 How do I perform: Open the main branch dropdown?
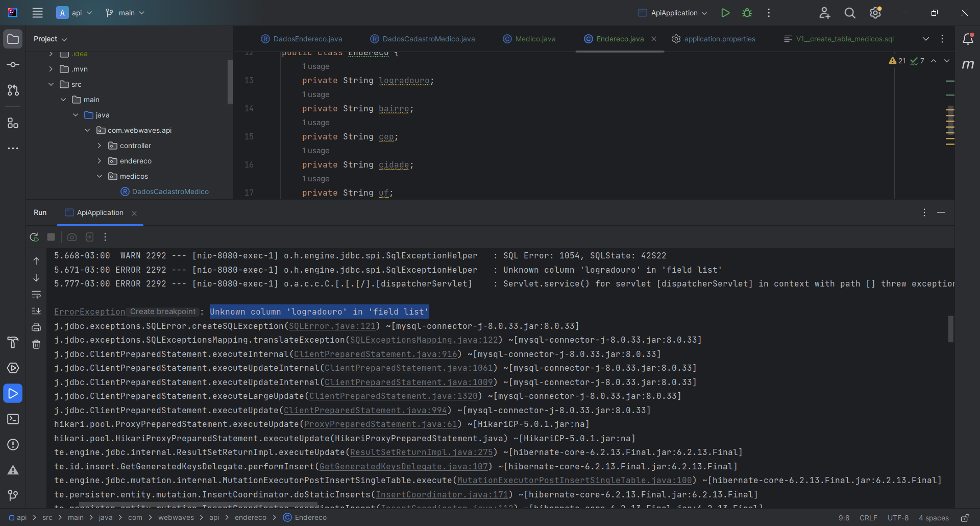[125, 13]
